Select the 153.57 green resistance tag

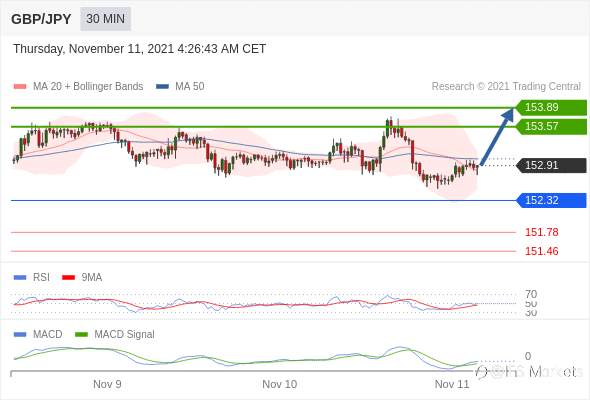pyautogui.click(x=551, y=126)
